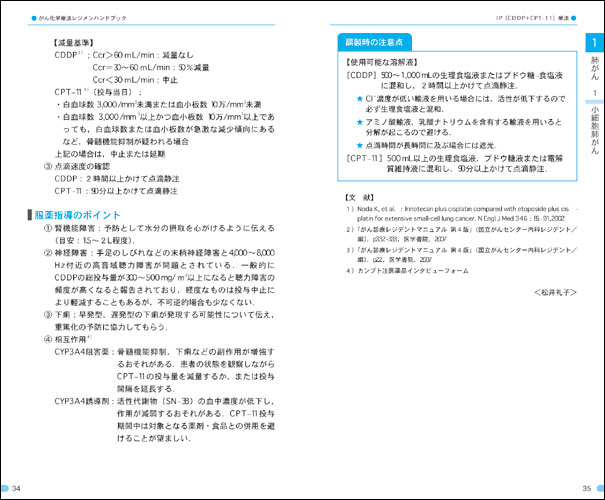Click the blue dot beside the left header title

[31, 18]
